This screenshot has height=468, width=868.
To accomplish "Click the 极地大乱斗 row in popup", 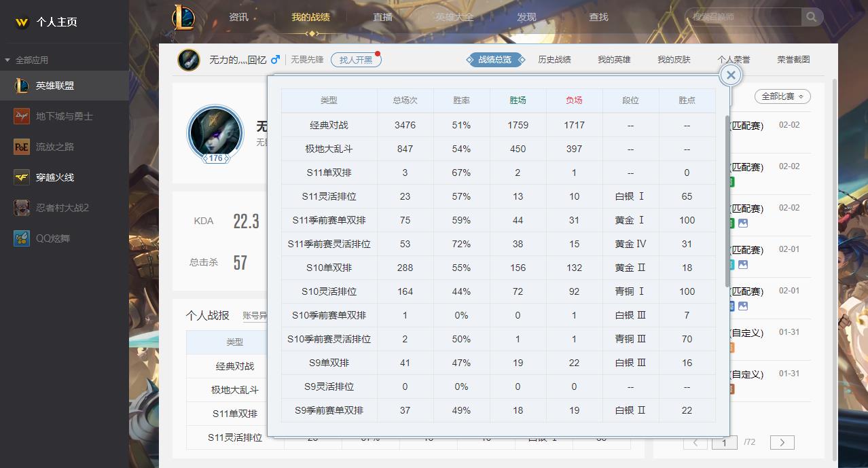I will tap(498, 149).
